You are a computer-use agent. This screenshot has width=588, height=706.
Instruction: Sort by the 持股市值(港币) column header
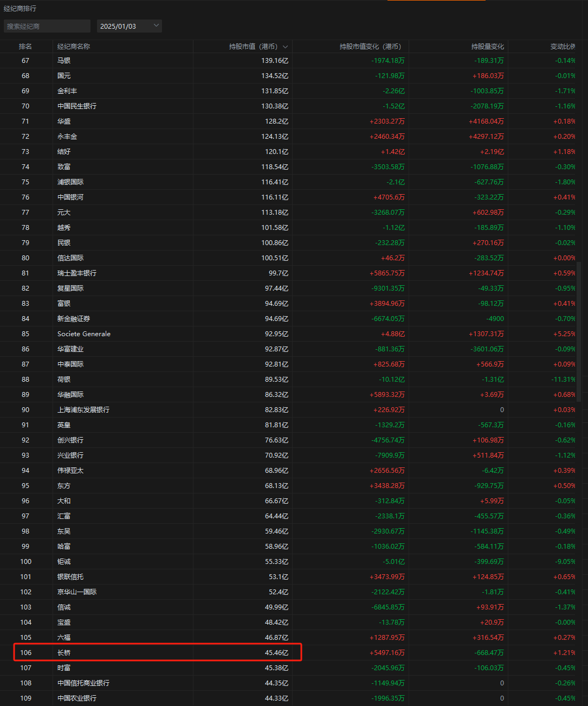click(258, 47)
